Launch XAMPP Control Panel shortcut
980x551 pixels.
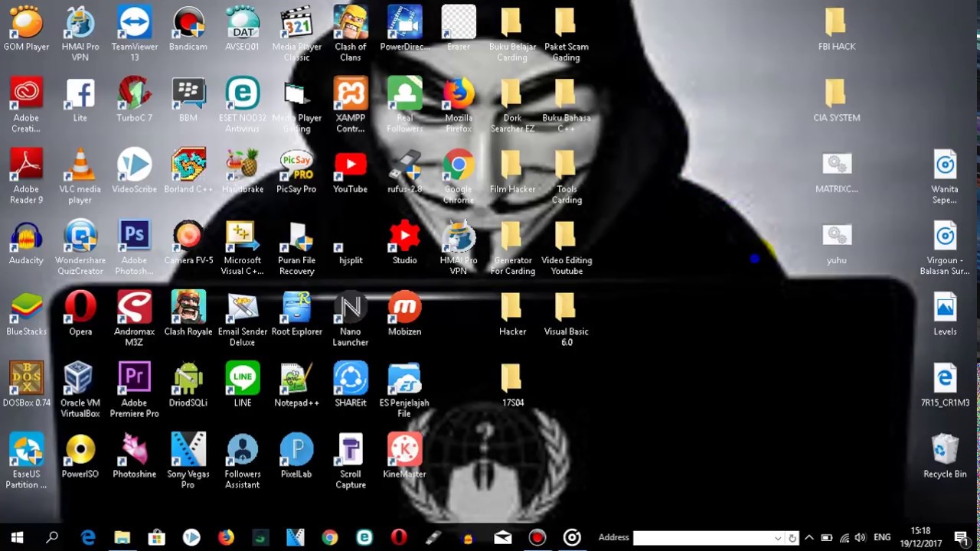pos(351,105)
